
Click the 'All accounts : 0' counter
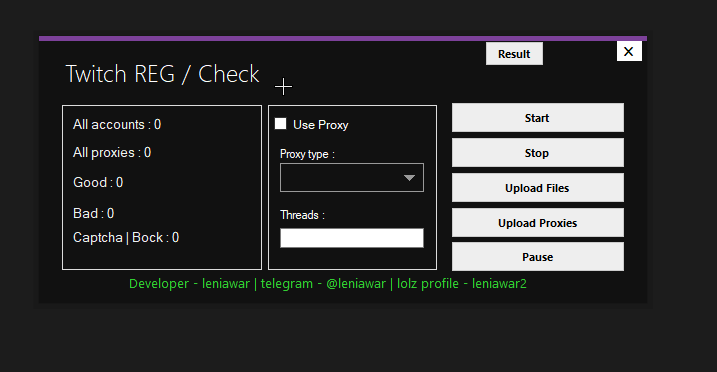pos(117,124)
